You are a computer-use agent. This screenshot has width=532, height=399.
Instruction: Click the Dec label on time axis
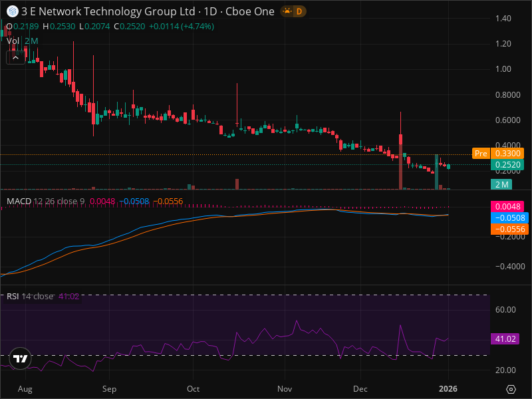click(360, 389)
